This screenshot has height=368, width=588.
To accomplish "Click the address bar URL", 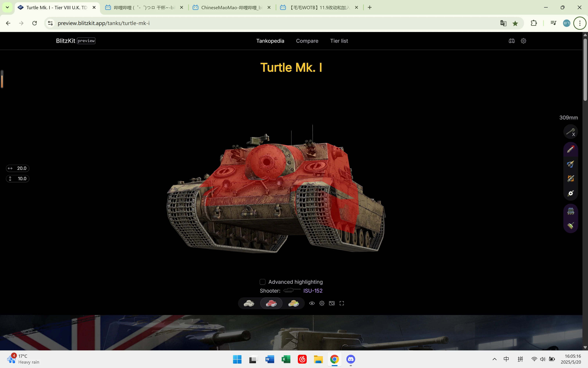I will 103,23.
